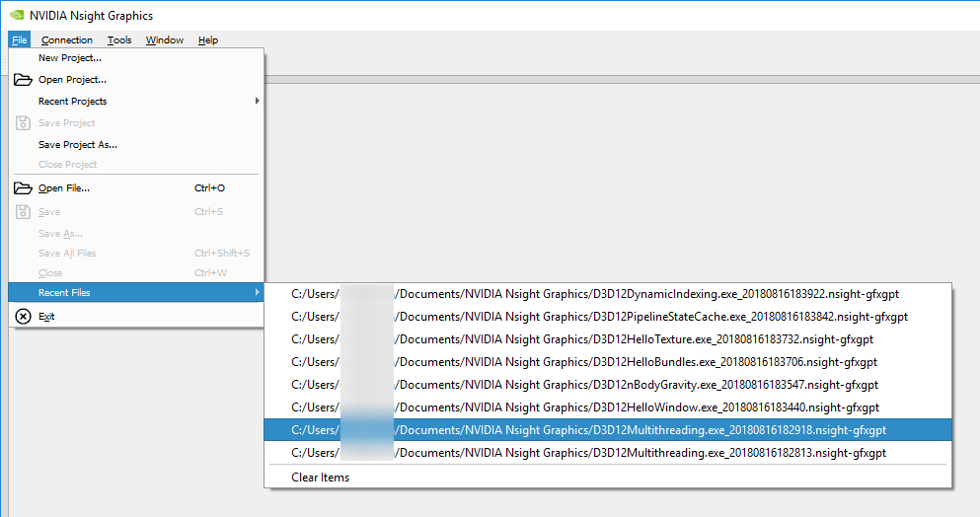Expand the Recent Projects submenu arrow
This screenshot has width=980, height=517.
click(x=257, y=102)
